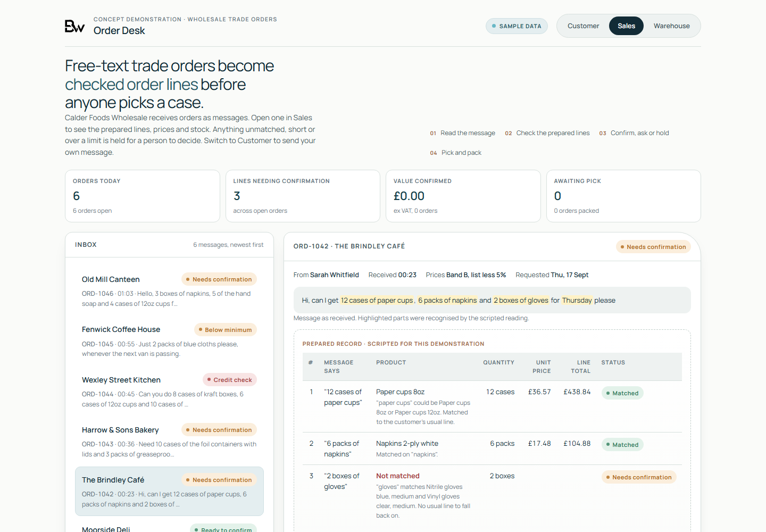The image size is (766, 532).
Task: Click the order header Needs confirmation badge
Action: [653, 247]
